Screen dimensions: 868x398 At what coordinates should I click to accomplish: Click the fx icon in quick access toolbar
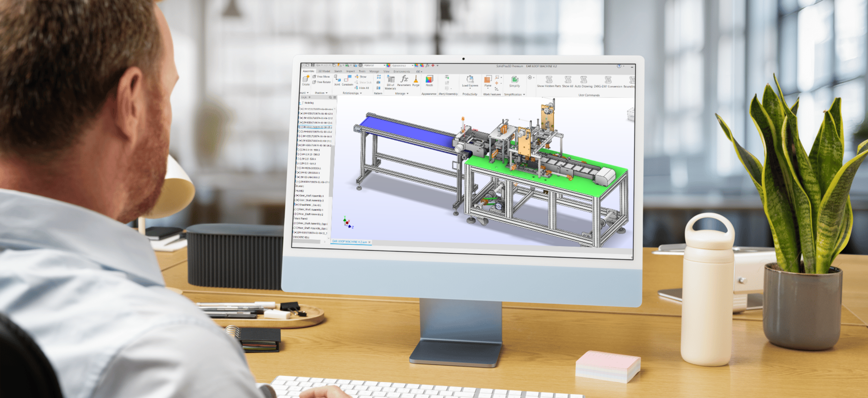pos(428,65)
